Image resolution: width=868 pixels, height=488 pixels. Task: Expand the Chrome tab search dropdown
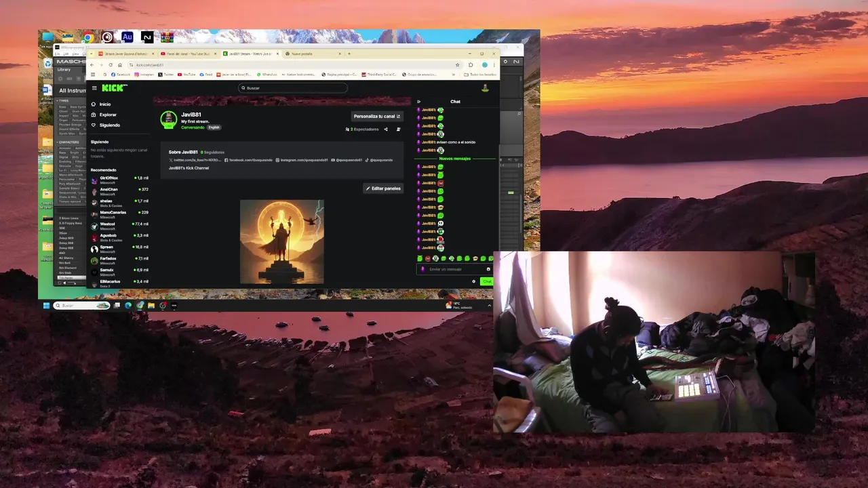pyautogui.click(x=91, y=54)
